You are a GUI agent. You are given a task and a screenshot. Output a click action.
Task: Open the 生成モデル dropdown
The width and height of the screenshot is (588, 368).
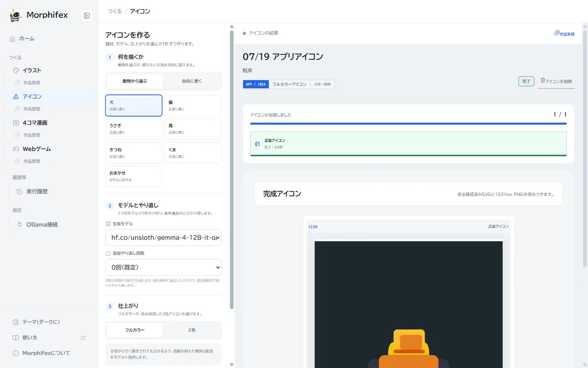pos(163,237)
